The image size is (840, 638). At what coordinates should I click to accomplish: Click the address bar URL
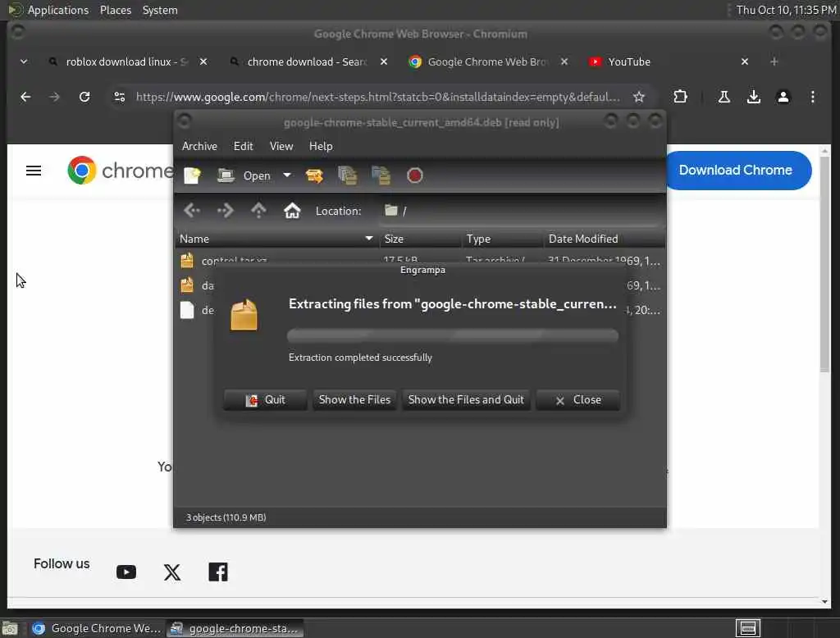pyautogui.click(x=377, y=97)
